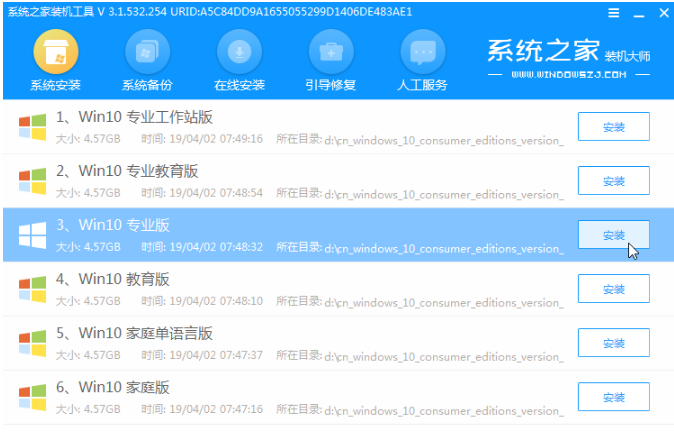The width and height of the screenshot is (674, 439).
Task: Install Win10 家庭版 with 安装 button
Action: 613,396
